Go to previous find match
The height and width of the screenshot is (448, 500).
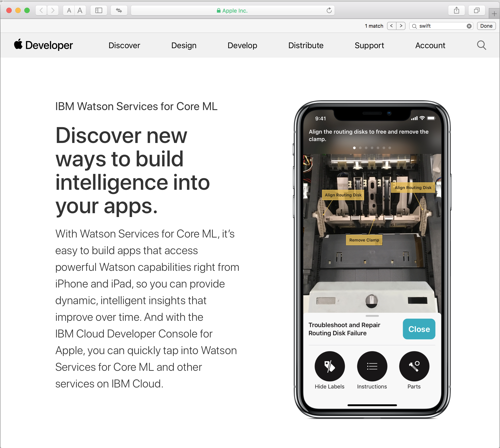392,26
